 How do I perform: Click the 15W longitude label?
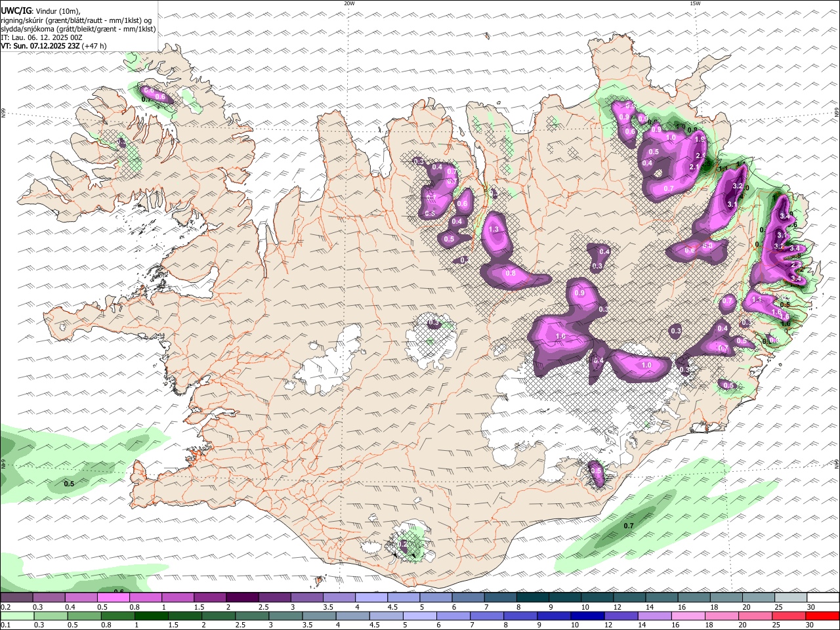coord(695,3)
